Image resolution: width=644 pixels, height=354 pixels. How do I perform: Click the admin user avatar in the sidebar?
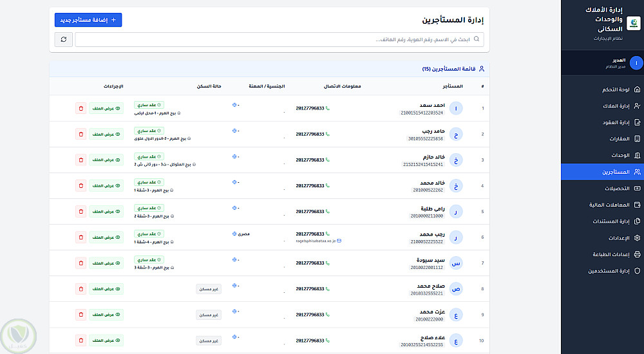click(636, 63)
